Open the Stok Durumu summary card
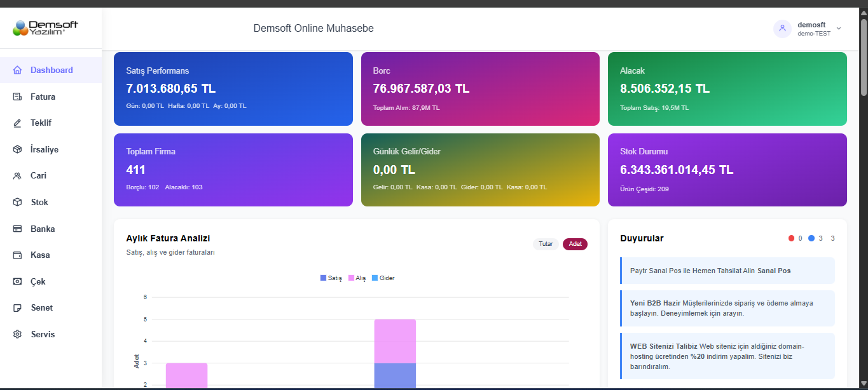868x390 pixels. coord(727,170)
